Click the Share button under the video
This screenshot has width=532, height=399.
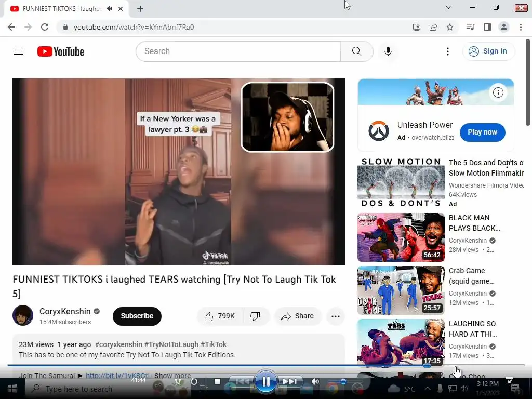pos(298,316)
